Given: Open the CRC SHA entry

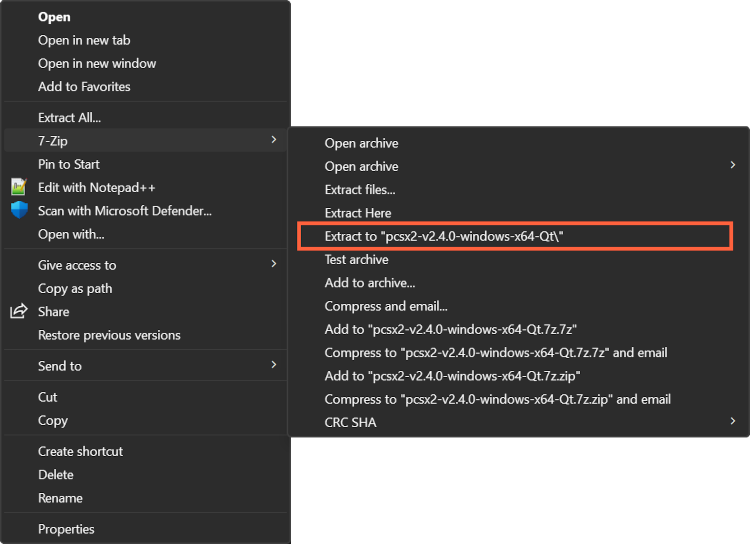Looking at the screenshot, I should click(x=518, y=422).
